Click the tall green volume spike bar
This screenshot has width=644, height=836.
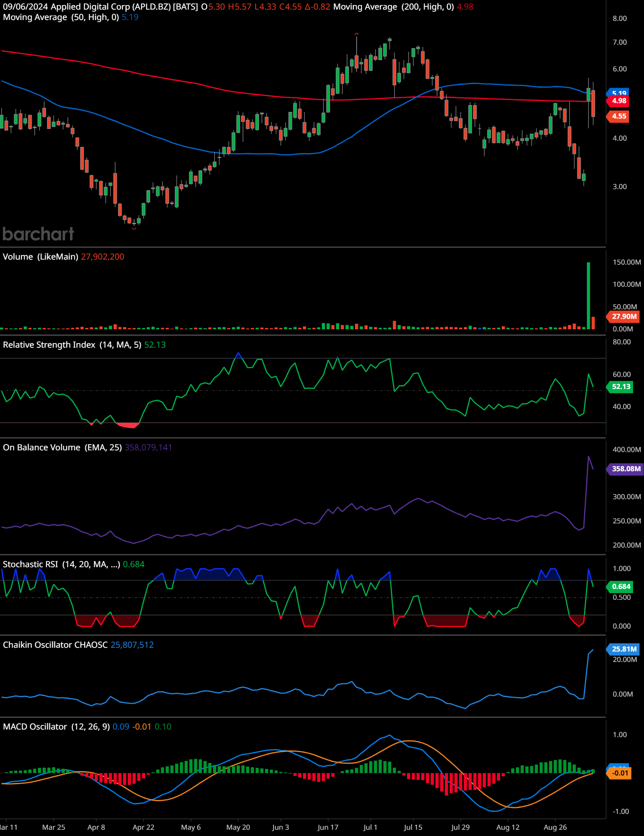tap(589, 296)
